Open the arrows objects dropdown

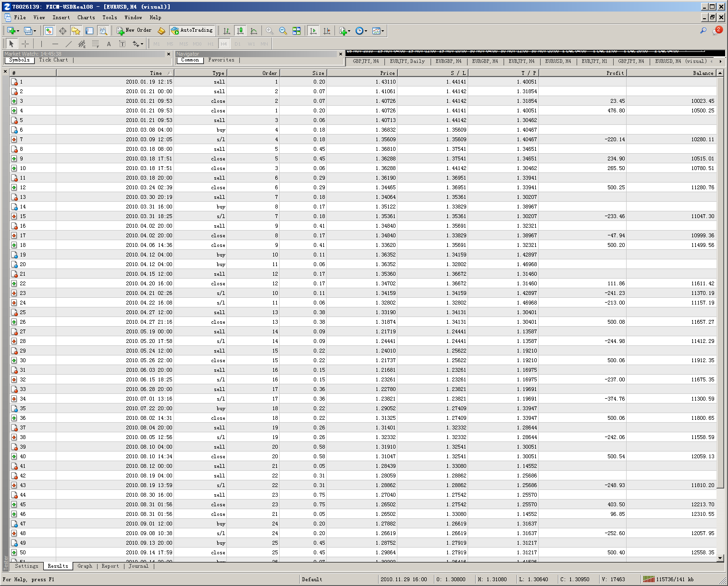[x=138, y=44]
